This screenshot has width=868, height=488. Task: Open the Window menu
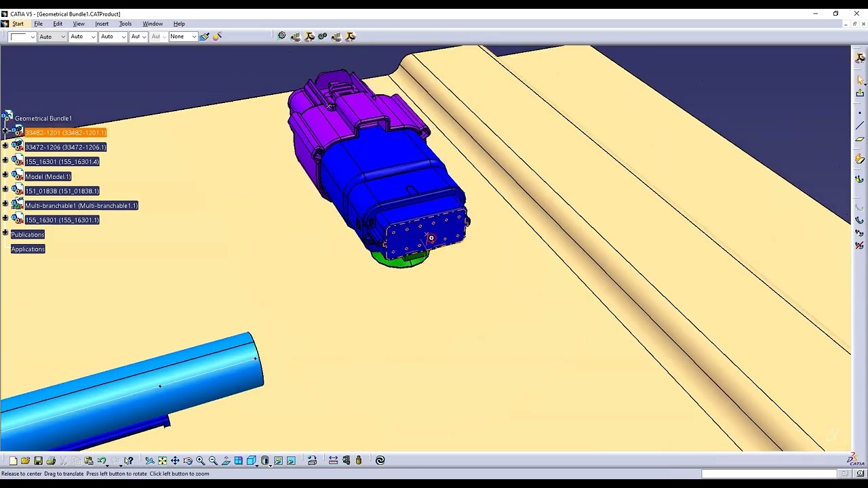(153, 24)
